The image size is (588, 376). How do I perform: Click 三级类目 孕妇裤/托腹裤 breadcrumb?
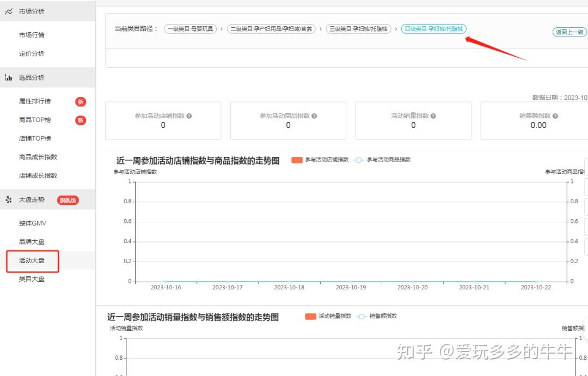coord(358,29)
